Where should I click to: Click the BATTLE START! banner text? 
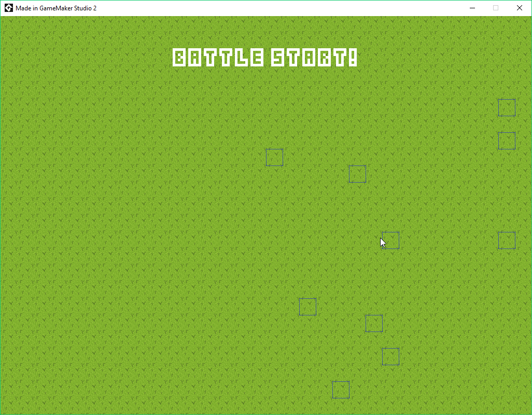pyautogui.click(x=264, y=58)
